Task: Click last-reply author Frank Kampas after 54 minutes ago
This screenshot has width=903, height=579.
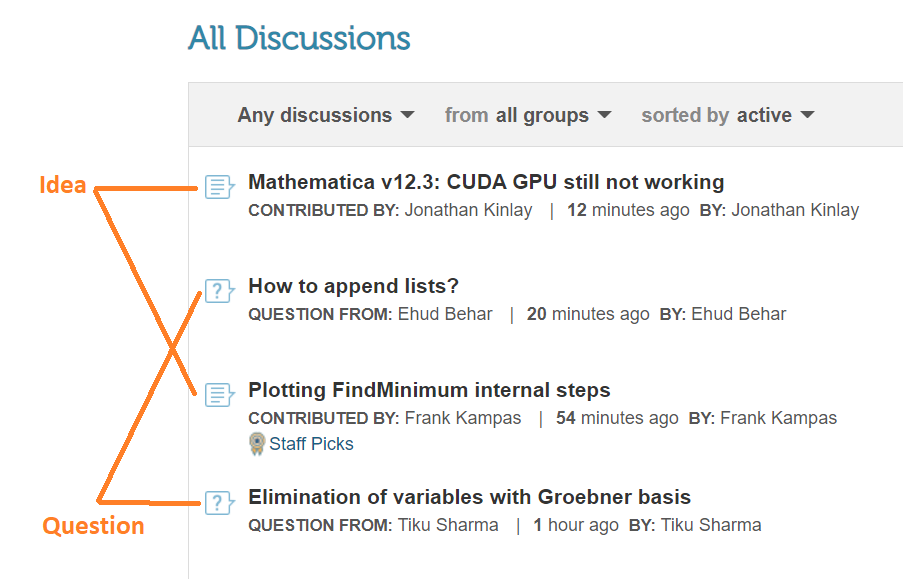Action: 779,418
